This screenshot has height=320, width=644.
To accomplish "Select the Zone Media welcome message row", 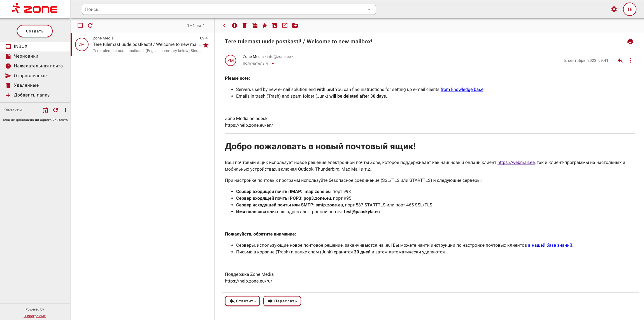I will (x=143, y=44).
